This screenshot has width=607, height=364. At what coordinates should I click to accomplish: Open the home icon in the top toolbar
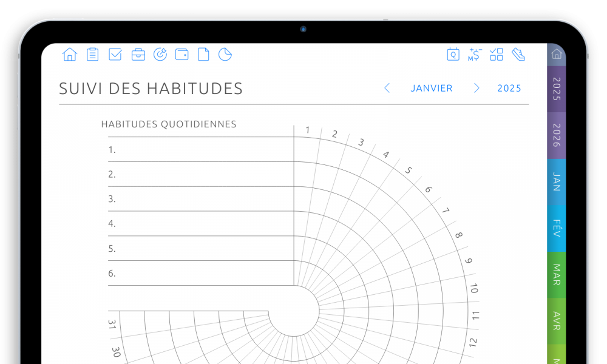coord(70,55)
